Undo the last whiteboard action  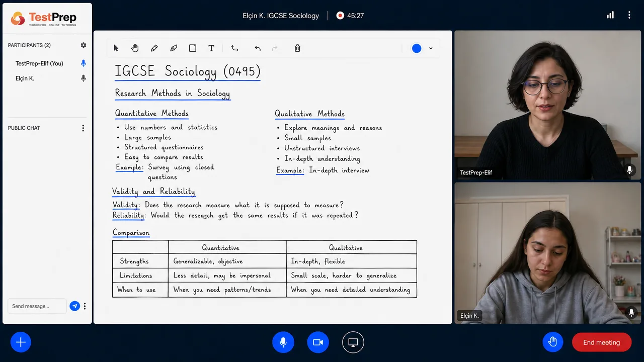[258, 48]
